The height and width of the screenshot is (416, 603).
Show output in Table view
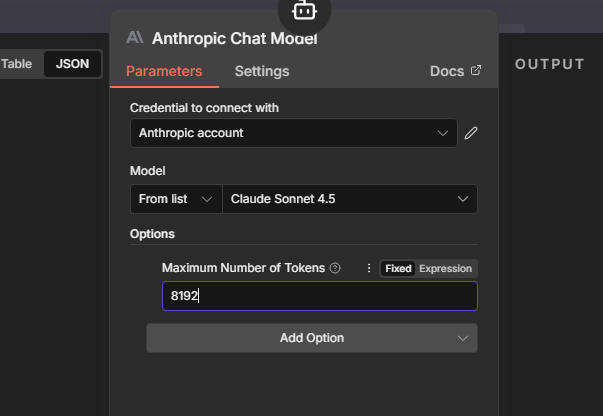[17, 64]
